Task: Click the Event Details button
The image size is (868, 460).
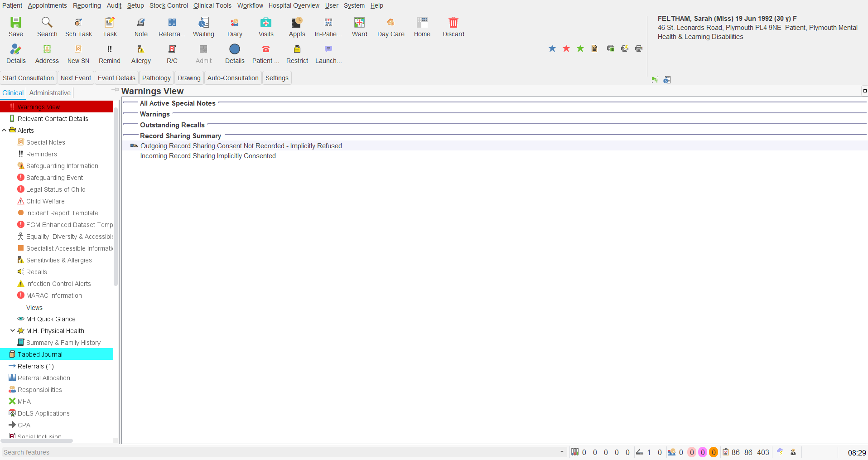Action: pos(116,78)
